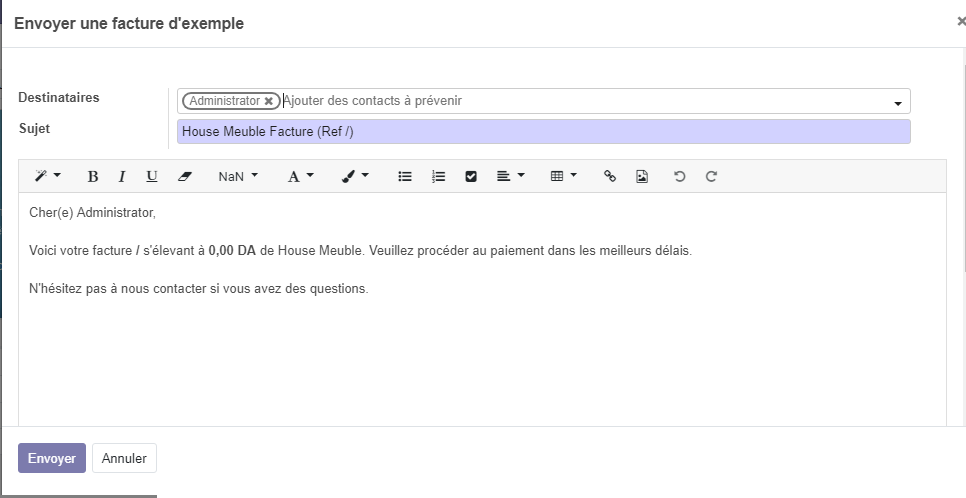This screenshot has width=966, height=498.
Task: Undo the last edit
Action: point(680,176)
